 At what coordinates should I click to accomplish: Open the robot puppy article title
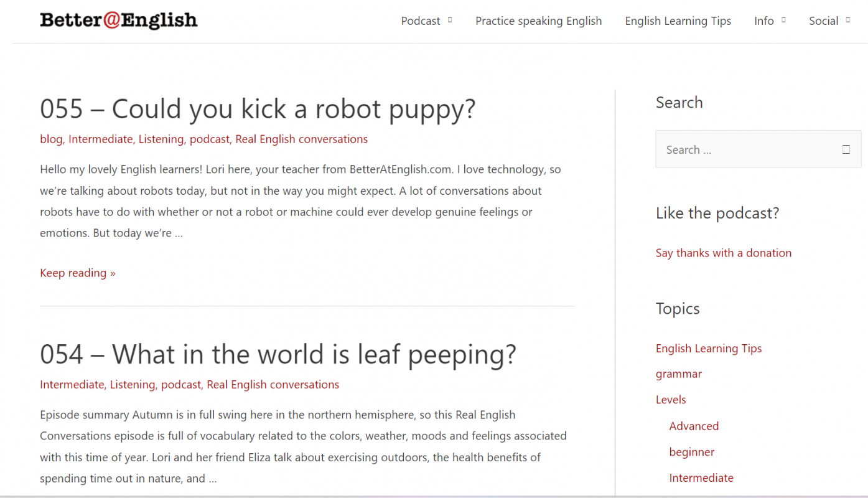pyautogui.click(x=258, y=109)
